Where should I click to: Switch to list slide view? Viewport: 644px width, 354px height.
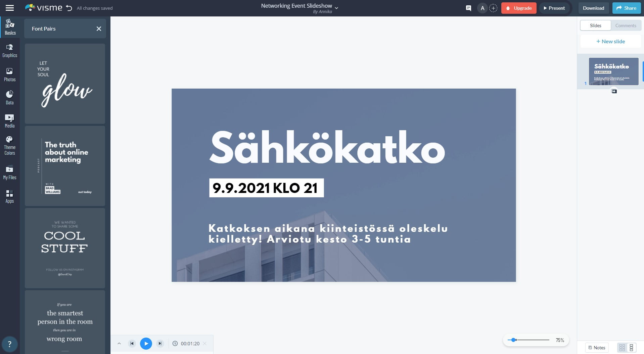[x=631, y=348]
